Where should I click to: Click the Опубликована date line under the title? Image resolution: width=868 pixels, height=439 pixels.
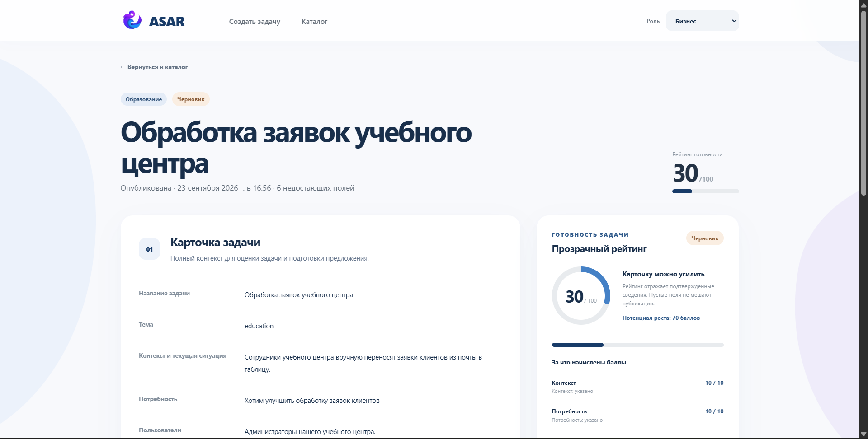237,188
